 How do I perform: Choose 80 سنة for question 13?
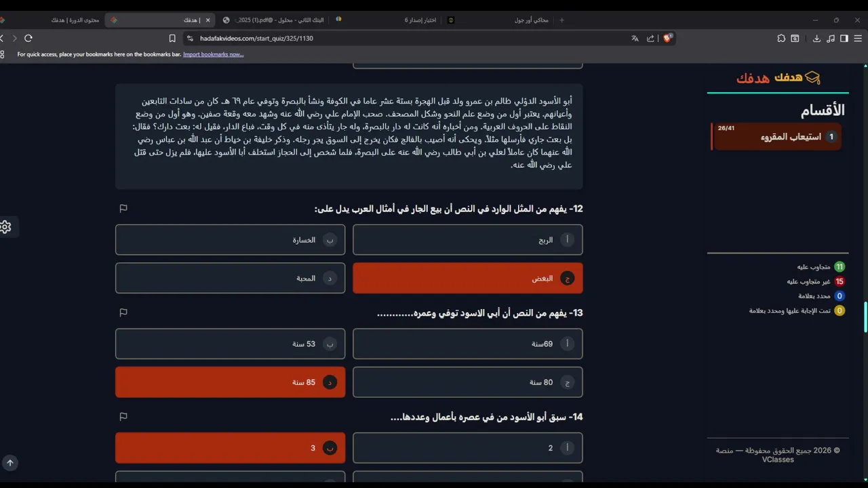467,382
